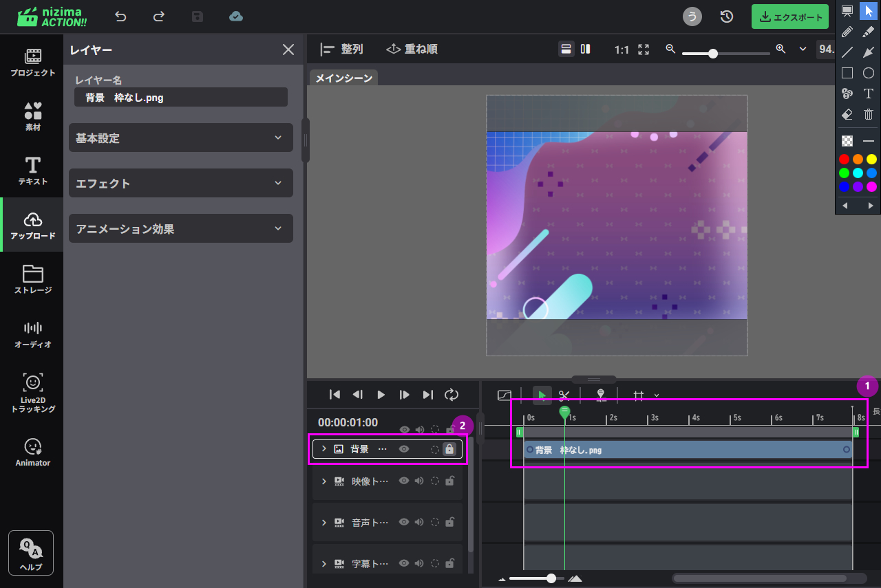The width and height of the screenshot is (881, 588).
Task: Select the scissors cut tool
Action: pyautogui.click(x=564, y=395)
